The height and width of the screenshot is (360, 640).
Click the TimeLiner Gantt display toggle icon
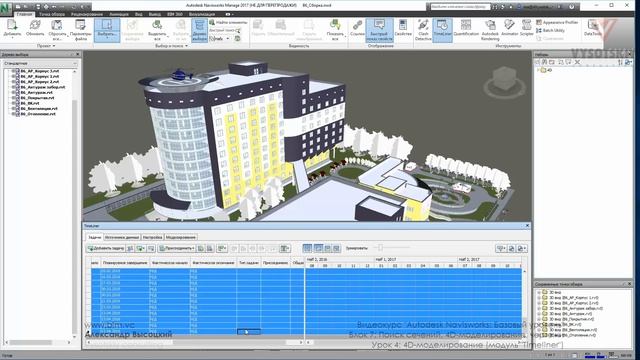click(x=307, y=248)
